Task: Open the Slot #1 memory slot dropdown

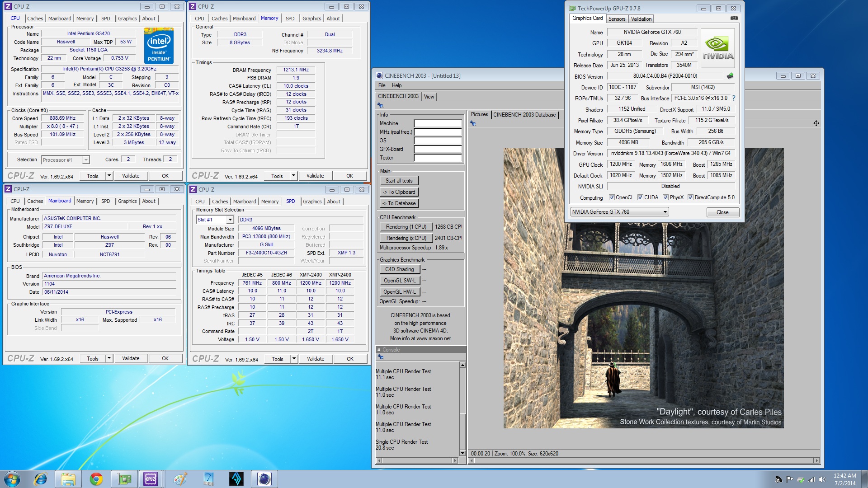Action: click(x=215, y=220)
